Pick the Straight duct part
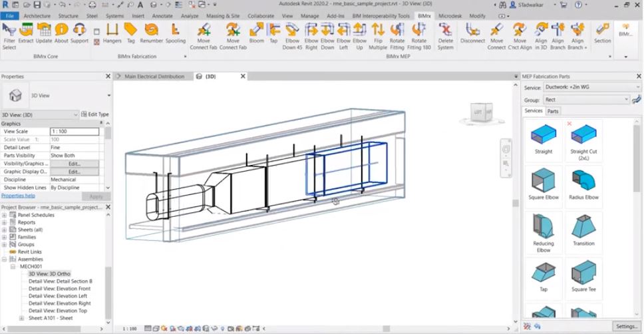This screenshot has height=334, width=644. [x=544, y=139]
